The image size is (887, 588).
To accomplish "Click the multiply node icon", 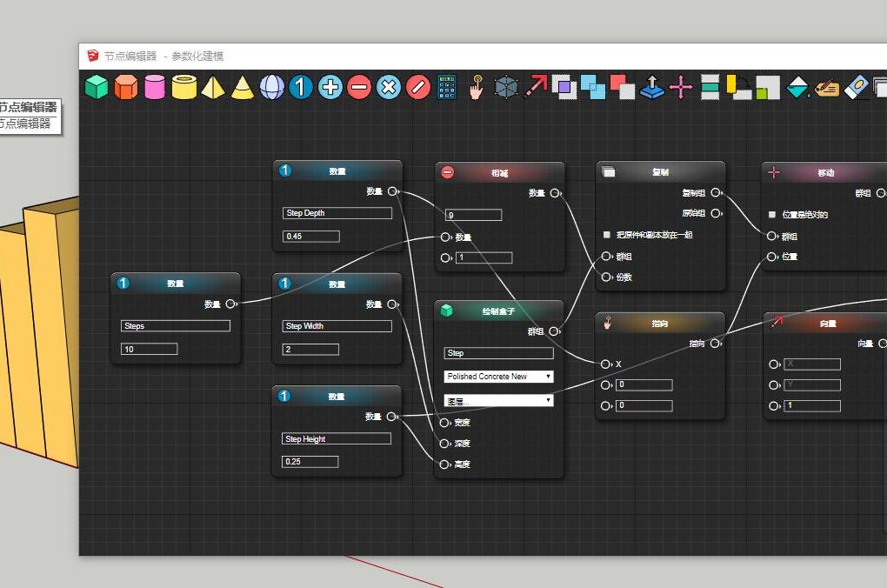I will point(388,87).
